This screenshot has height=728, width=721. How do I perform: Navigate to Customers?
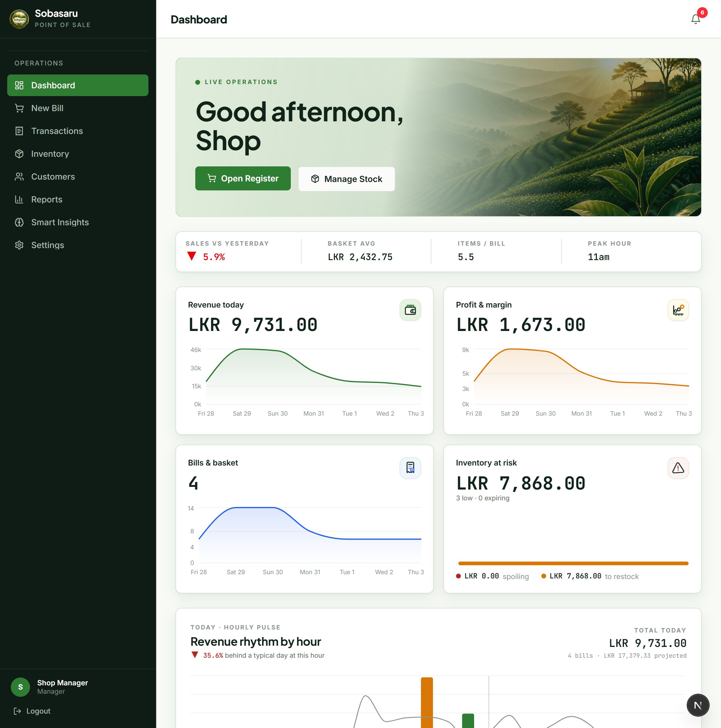pyautogui.click(x=78, y=176)
